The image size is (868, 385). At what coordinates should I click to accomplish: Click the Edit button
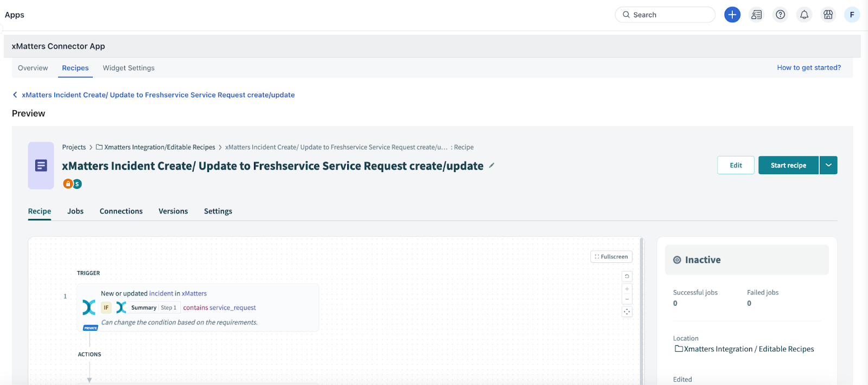[x=736, y=165]
